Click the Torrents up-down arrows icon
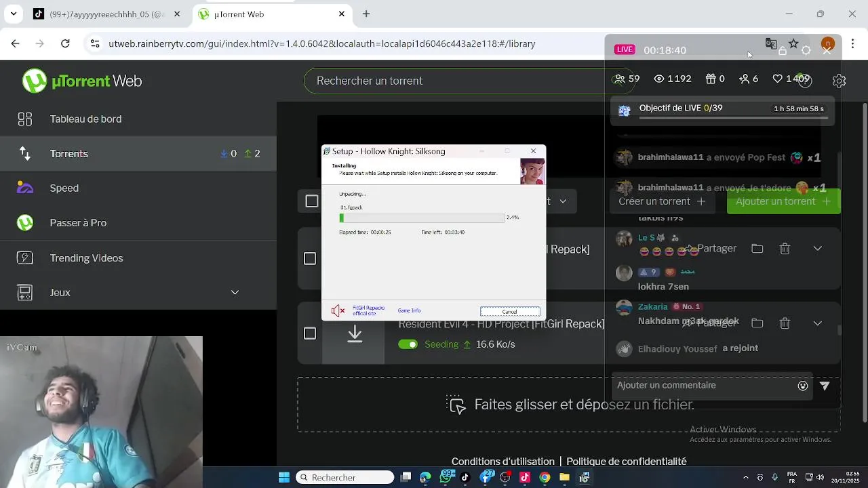868x488 pixels. click(x=25, y=154)
